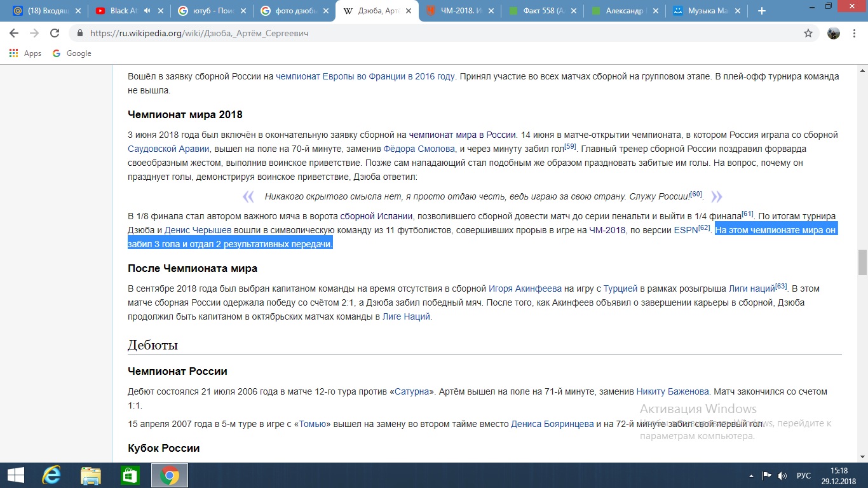Reload the Wikipedia page

pyautogui.click(x=55, y=33)
